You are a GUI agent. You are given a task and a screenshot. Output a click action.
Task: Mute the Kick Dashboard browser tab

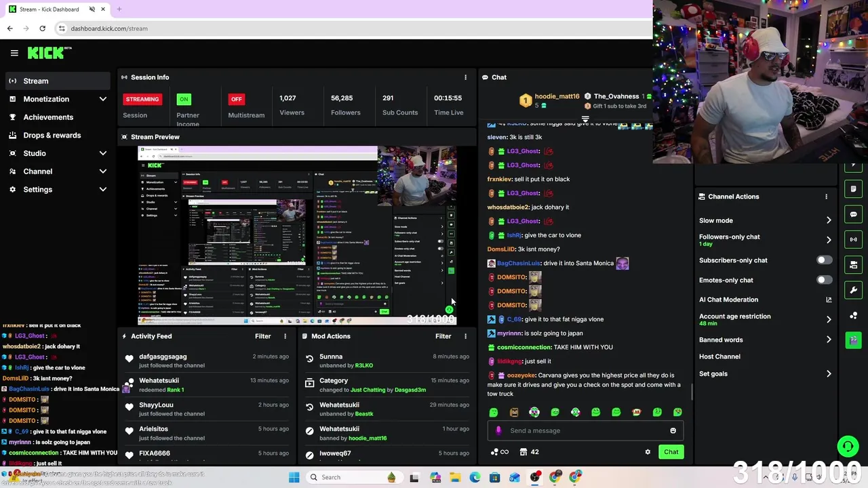coord(92,9)
